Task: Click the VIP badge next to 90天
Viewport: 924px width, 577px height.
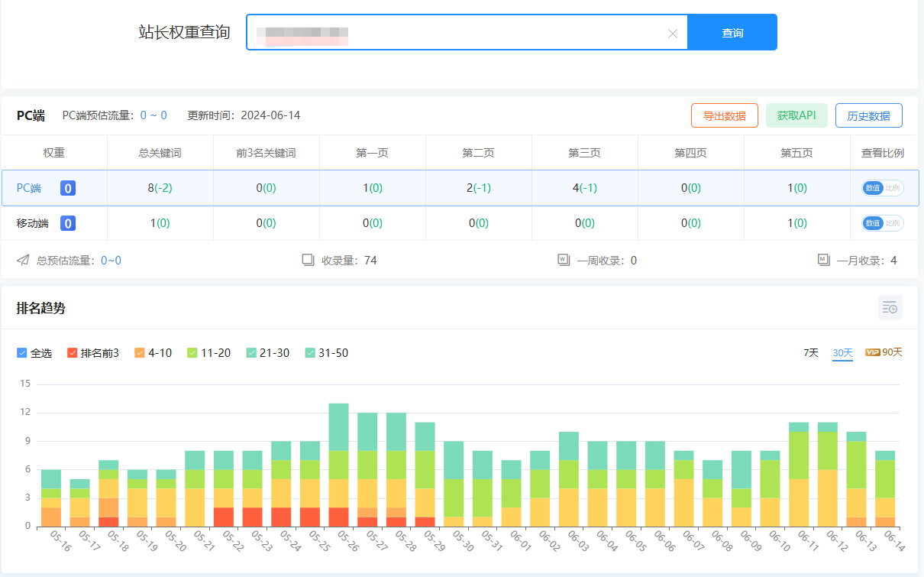Action: pos(872,352)
